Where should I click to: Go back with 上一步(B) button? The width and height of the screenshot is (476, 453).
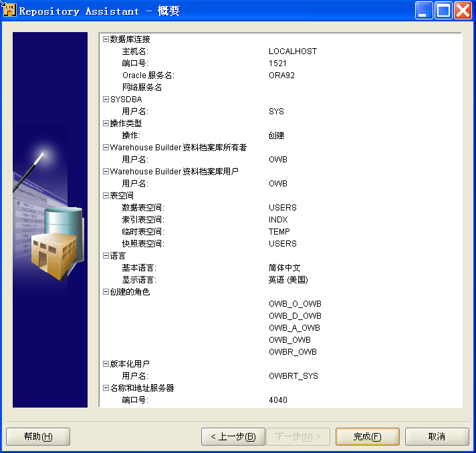click(x=233, y=437)
